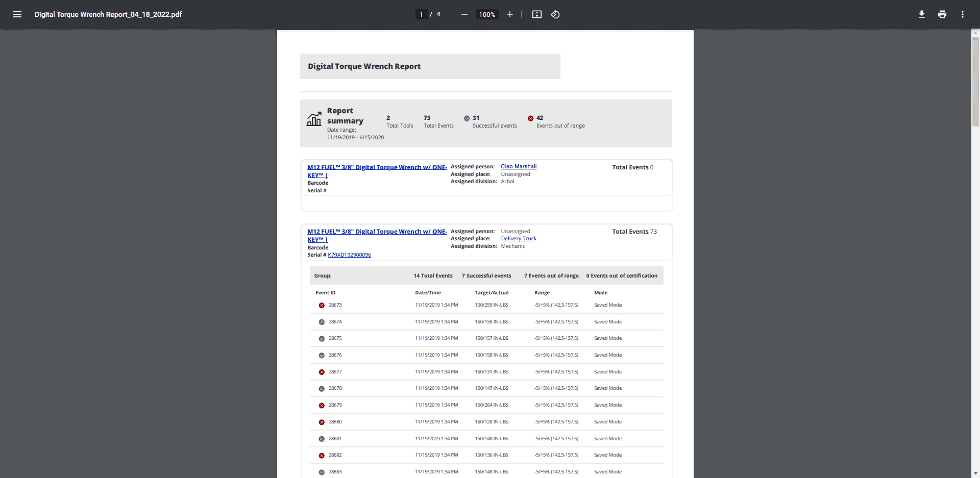Click serial number K79AD192900096 link
This screenshot has height=478, width=980.
[x=349, y=255]
